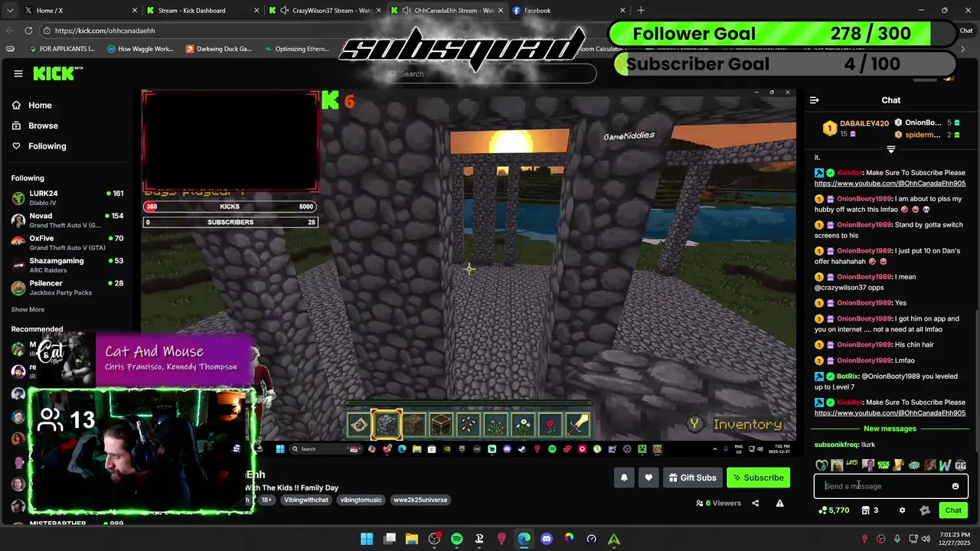The width and height of the screenshot is (980, 551).
Task: Click the Kick search box
Action: click(x=490, y=73)
